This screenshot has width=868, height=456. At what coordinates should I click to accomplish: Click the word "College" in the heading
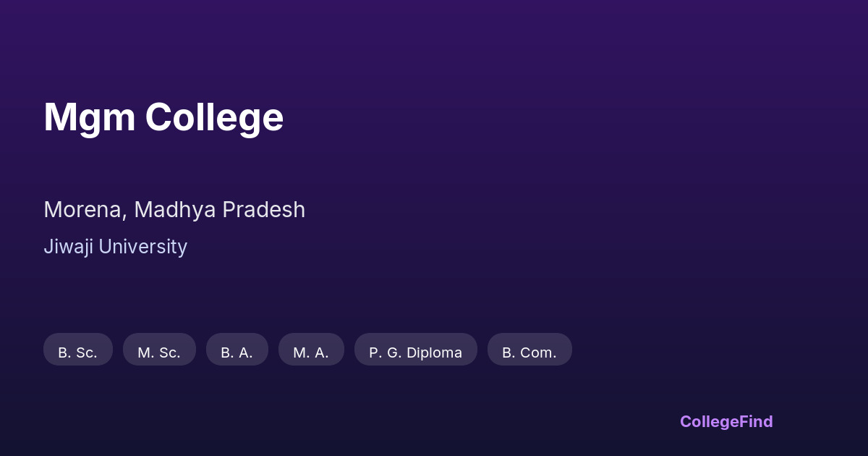[x=214, y=117]
